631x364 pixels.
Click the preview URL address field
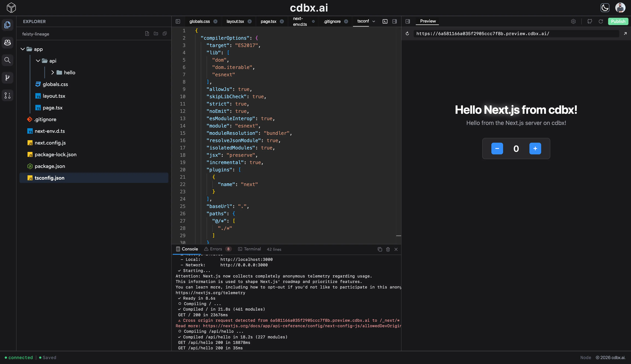tap(516, 33)
